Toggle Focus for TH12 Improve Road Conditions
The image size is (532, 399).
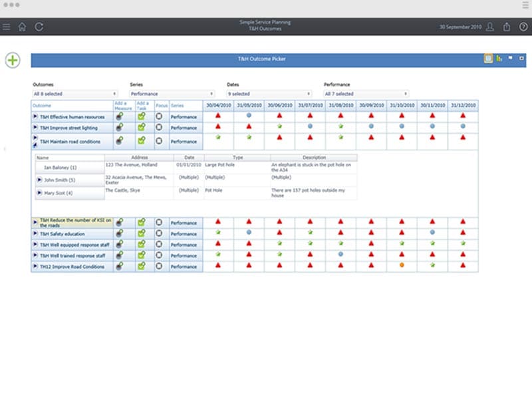[x=159, y=266]
